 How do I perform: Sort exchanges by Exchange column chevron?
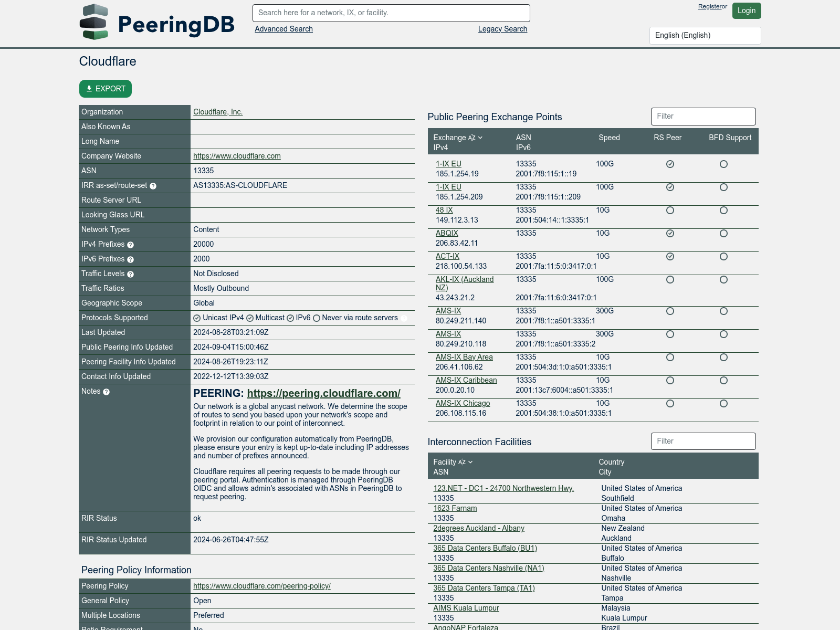(480, 138)
